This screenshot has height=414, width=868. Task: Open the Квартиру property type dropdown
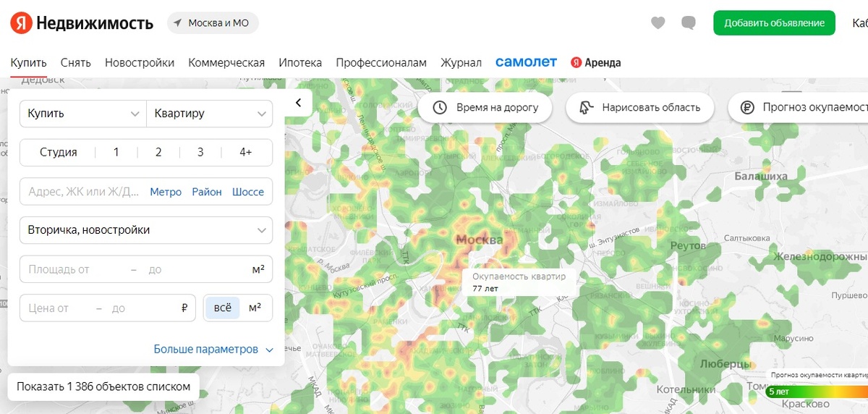(x=210, y=114)
